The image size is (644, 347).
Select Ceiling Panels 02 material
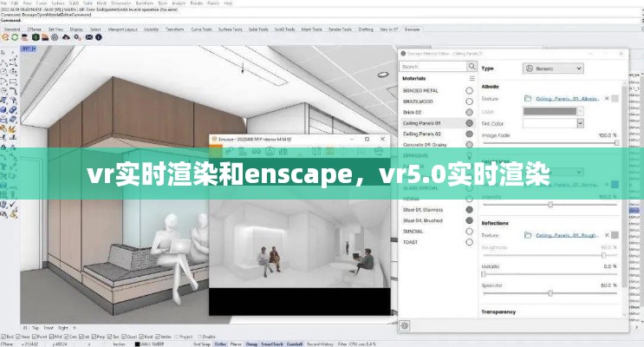coord(422,134)
